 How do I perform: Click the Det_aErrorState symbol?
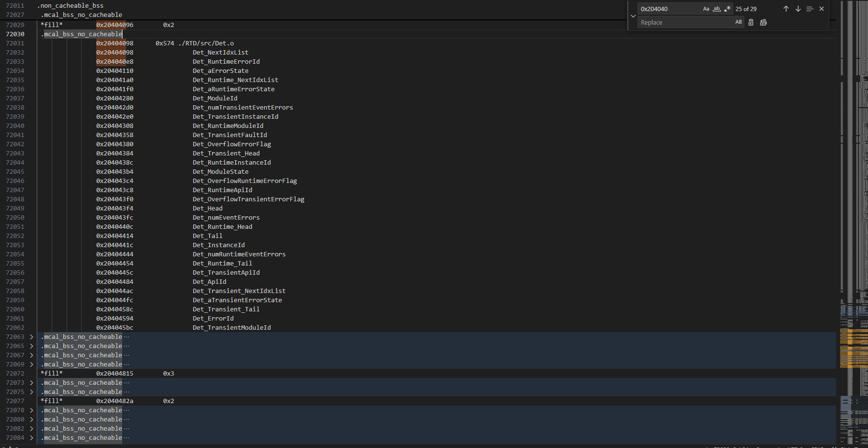221,71
